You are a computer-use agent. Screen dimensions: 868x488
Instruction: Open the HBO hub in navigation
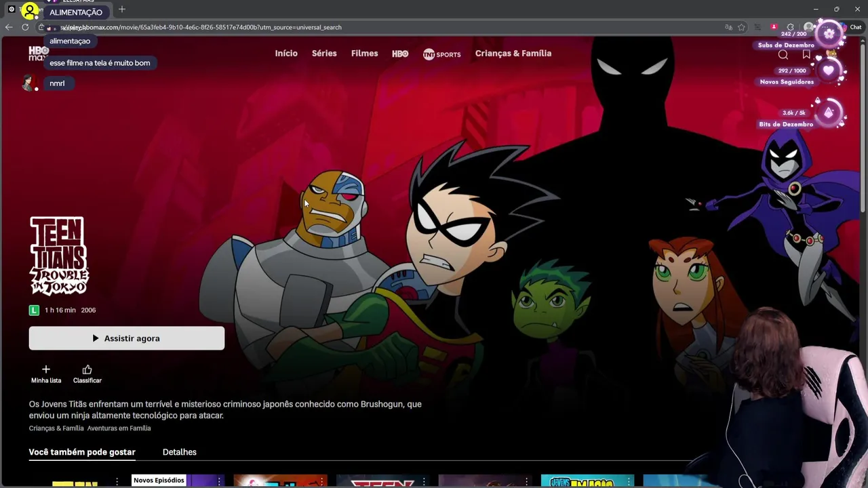click(x=400, y=54)
